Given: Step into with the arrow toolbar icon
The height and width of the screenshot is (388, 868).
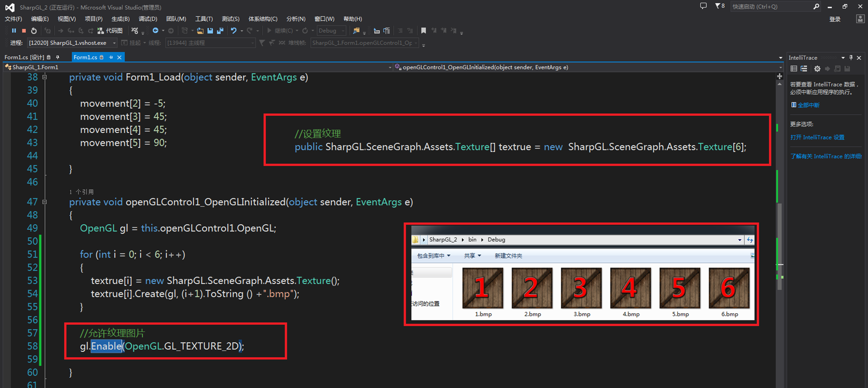Looking at the screenshot, I should pyautogui.click(x=71, y=31).
